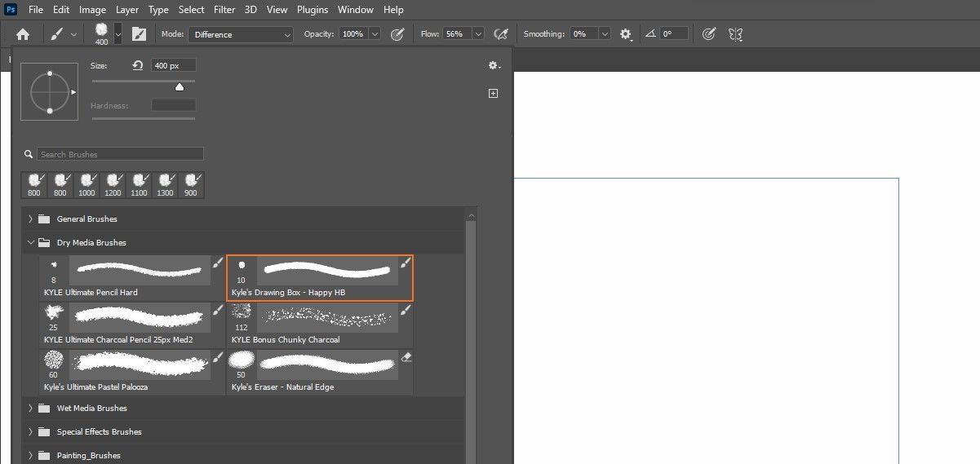Create new brush preset plus icon
This screenshot has height=464, width=980.
coord(493,94)
